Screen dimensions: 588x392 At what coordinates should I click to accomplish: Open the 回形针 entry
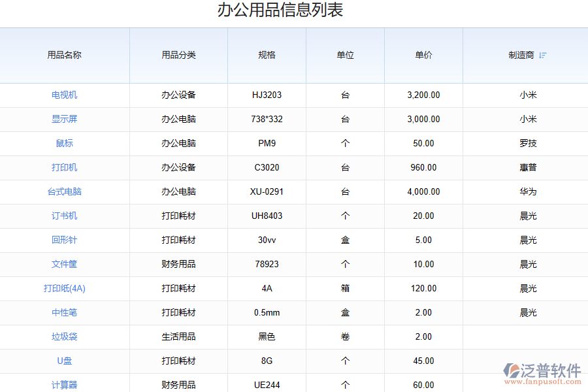pos(65,240)
